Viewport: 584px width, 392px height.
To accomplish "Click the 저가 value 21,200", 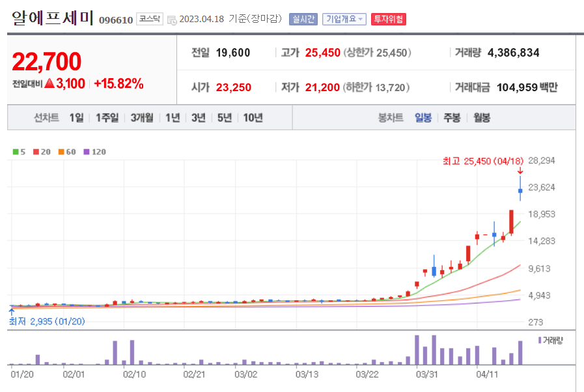I will tap(322, 87).
